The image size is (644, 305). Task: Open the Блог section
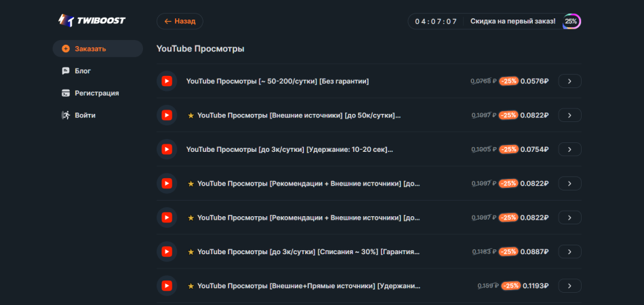tap(83, 71)
